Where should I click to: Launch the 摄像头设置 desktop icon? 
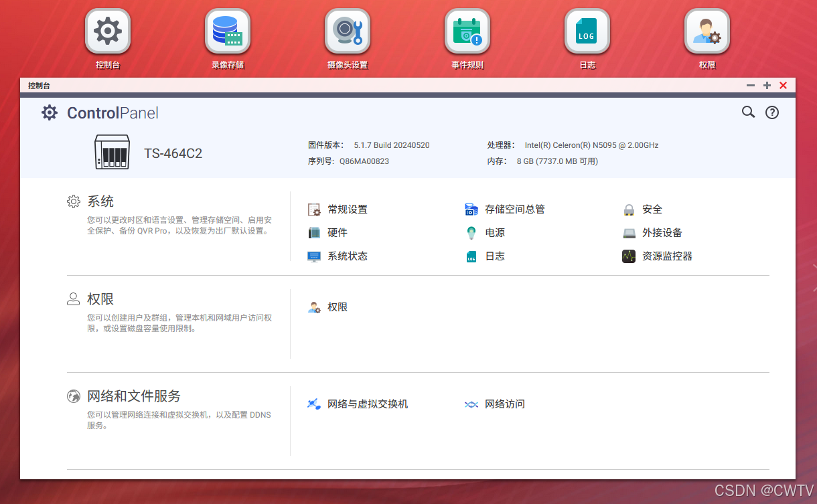[x=348, y=31]
